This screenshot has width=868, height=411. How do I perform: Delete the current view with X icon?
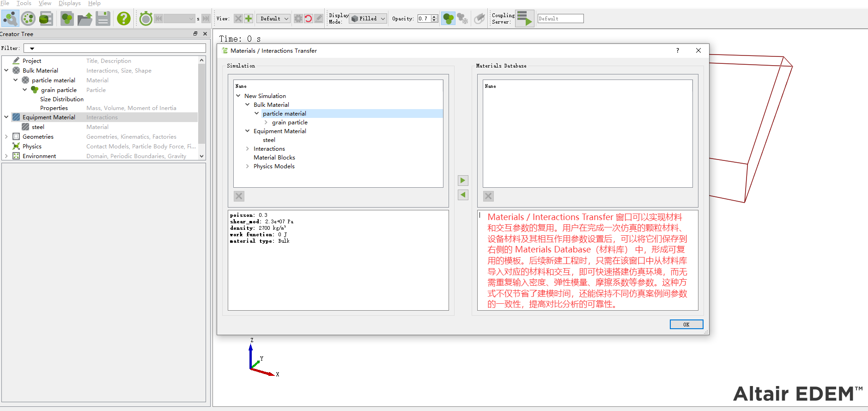[238, 18]
